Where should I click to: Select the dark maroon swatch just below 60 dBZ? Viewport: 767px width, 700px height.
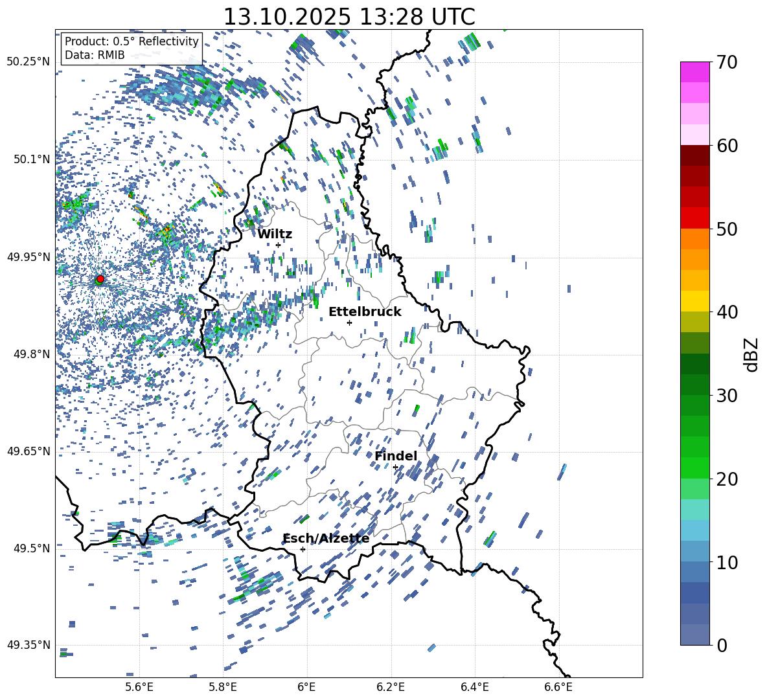[x=695, y=155]
